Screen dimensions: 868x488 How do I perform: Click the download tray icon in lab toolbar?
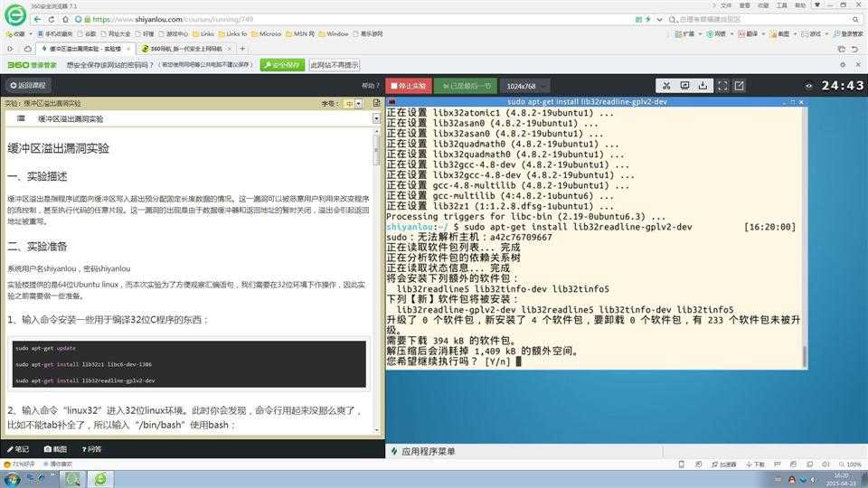pos(703,86)
